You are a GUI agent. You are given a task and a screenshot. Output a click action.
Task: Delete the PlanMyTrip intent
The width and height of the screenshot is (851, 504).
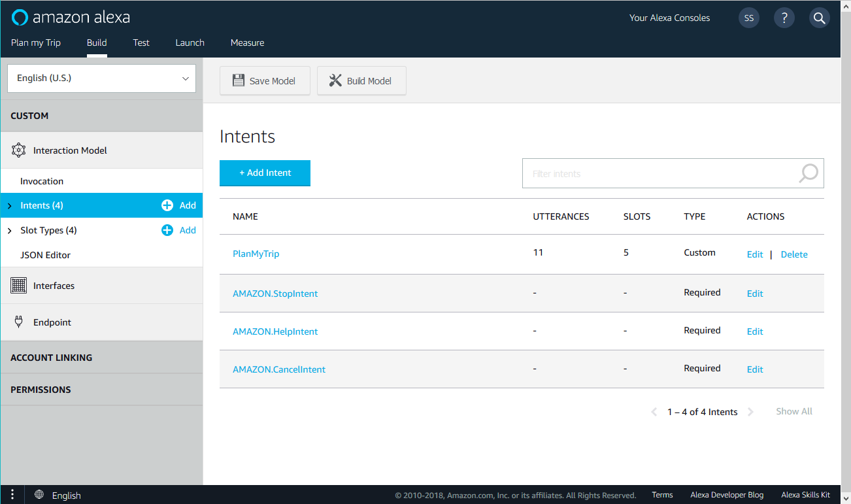pos(793,254)
